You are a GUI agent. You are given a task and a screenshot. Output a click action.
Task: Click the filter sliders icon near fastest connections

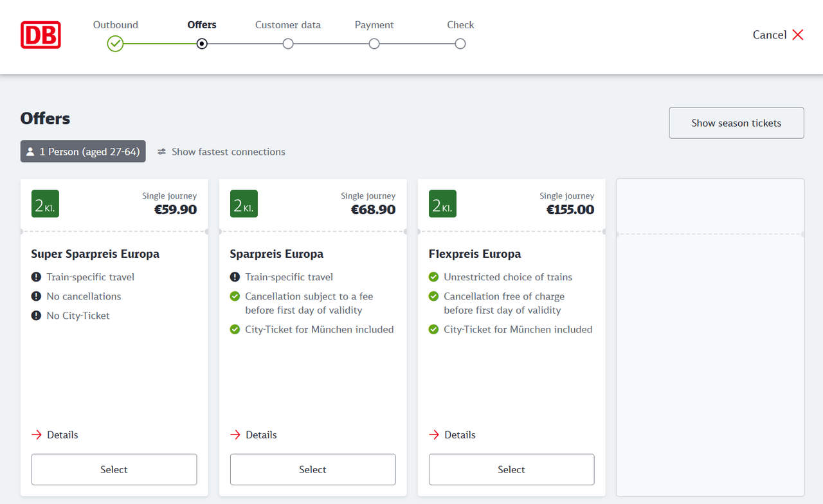click(x=162, y=152)
